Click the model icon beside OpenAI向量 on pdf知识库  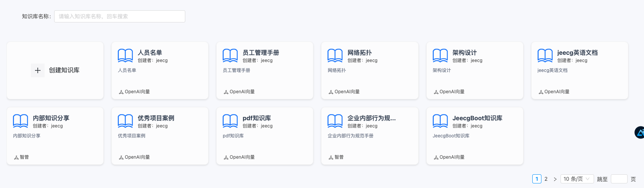coord(226,158)
